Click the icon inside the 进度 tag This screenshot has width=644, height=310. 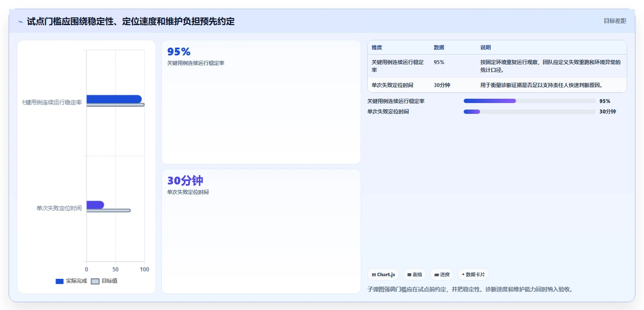(x=436, y=274)
